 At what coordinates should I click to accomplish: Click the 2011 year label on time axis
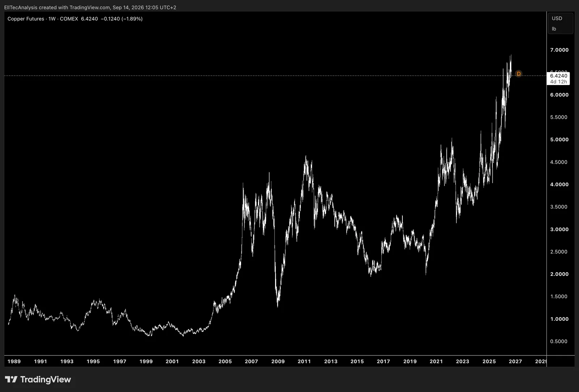coord(304,361)
